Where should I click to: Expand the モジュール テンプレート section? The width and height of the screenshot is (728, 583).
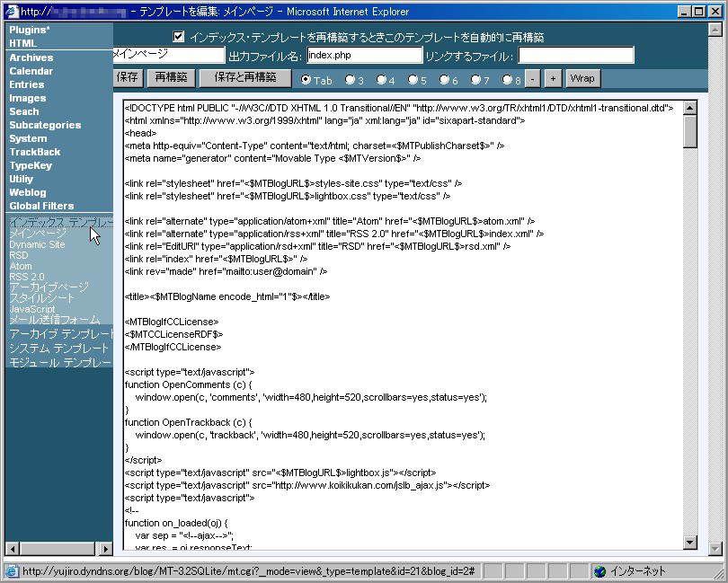point(61,363)
